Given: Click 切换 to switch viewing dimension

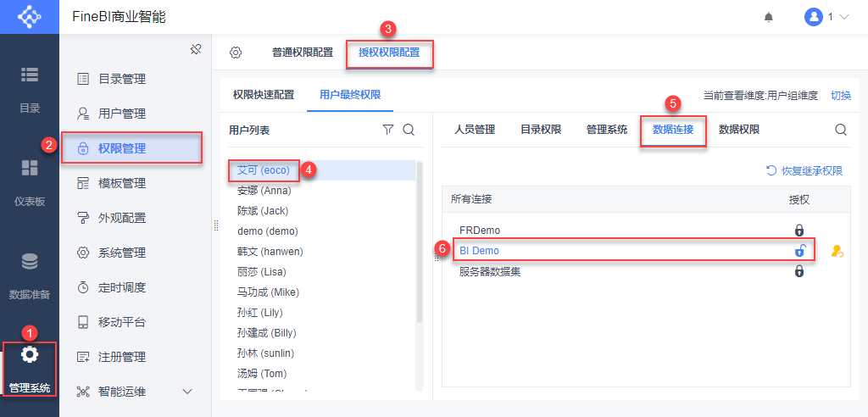Looking at the screenshot, I should click(841, 96).
